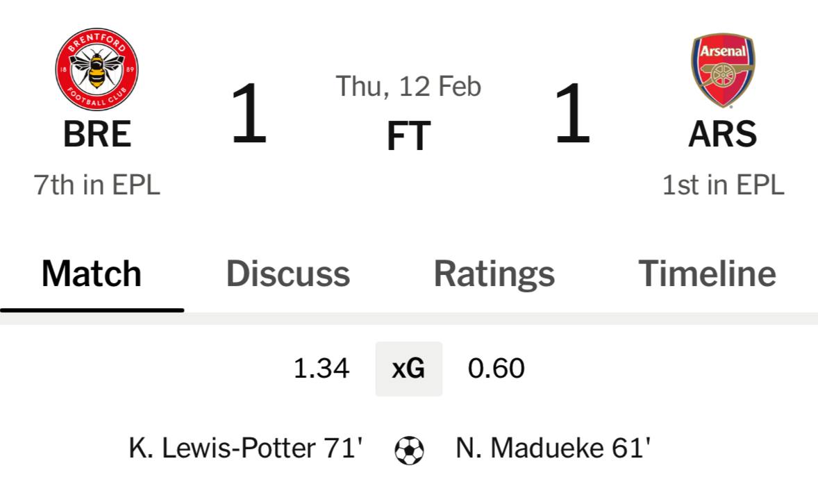Open goalscorer N. Madueke 61'
This screenshot has width=818, height=504.
(x=553, y=448)
